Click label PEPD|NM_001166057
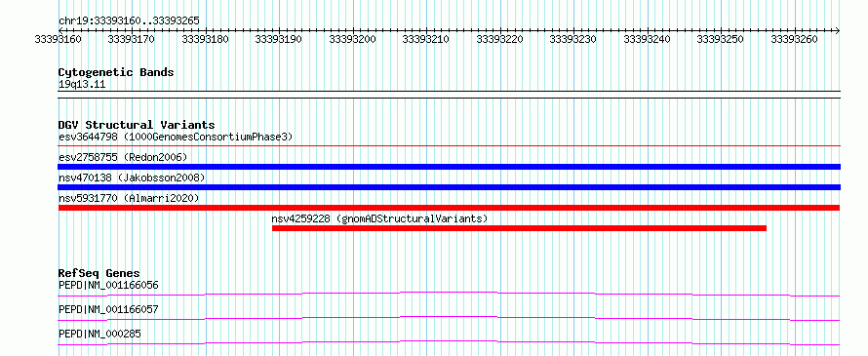 point(108,309)
